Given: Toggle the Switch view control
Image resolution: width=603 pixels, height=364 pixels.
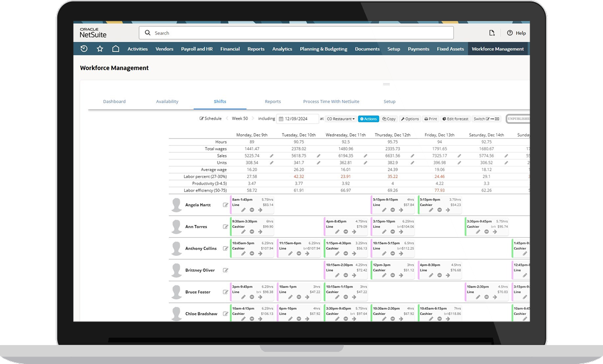Looking at the screenshot, I should pos(486,119).
